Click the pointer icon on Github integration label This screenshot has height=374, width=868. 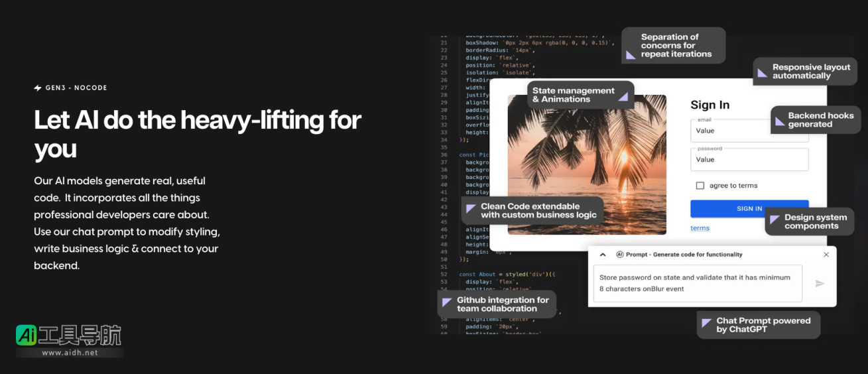tap(447, 303)
